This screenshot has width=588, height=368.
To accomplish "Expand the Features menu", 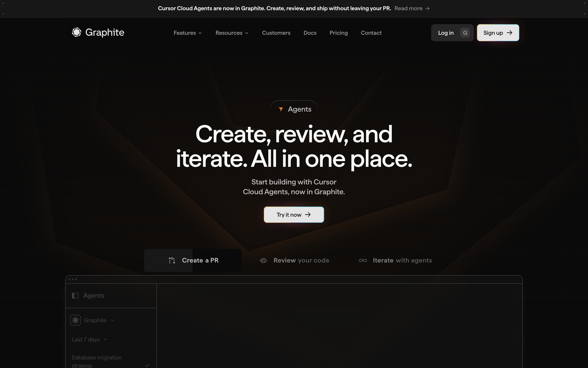I will click(188, 33).
